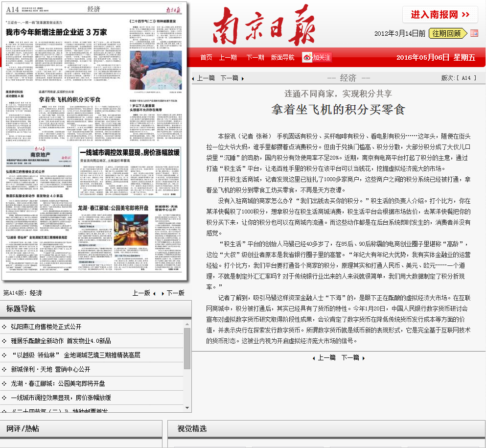Go to 下一篇 below the article
Viewport: 486px width, 448px height.
pyautogui.click(x=350, y=358)
